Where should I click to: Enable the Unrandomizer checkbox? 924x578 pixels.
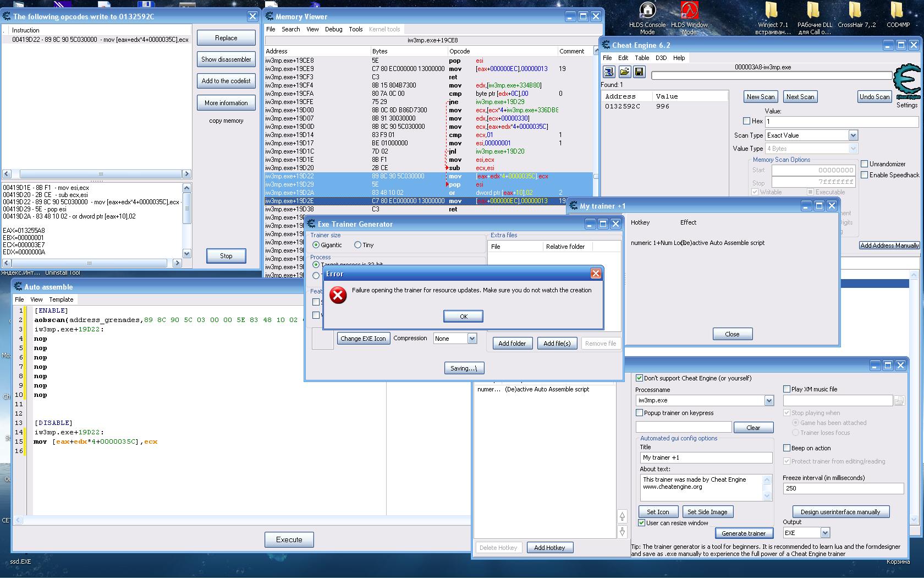pos(865,164)
